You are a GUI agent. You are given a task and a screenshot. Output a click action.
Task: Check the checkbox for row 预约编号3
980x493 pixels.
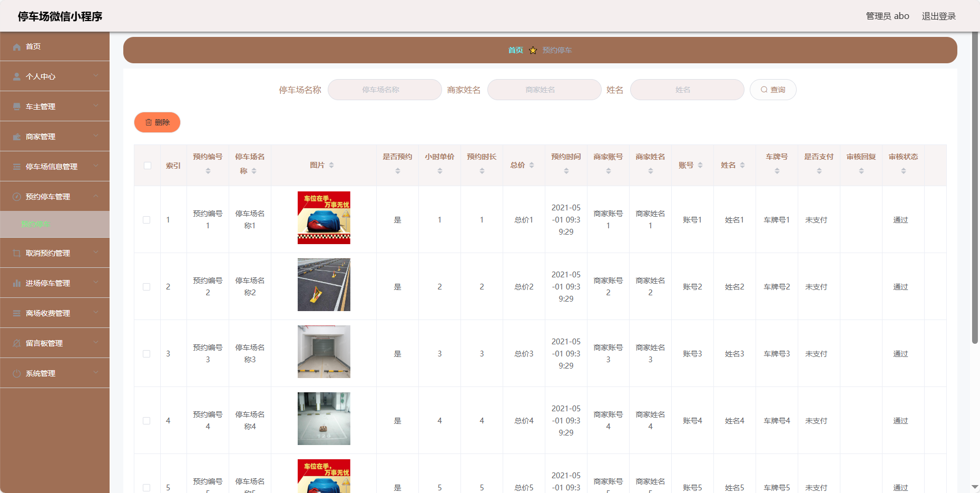point(146,354)
